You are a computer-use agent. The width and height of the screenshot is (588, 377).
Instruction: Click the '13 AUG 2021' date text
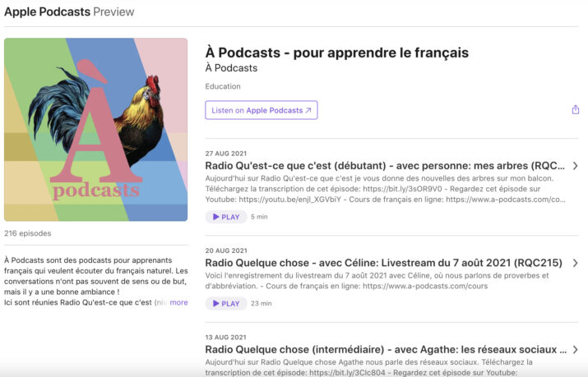point(226,338)
